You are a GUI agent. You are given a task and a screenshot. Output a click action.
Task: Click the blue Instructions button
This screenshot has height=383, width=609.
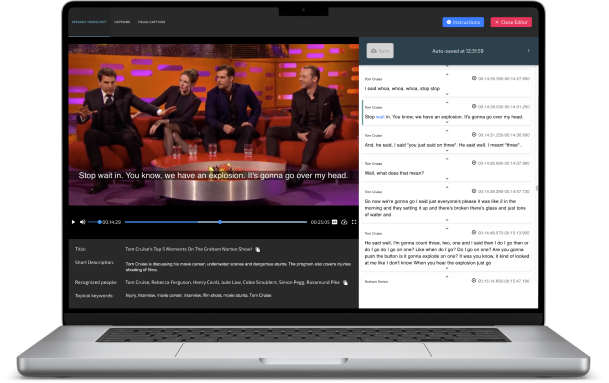tap(463, 22)
